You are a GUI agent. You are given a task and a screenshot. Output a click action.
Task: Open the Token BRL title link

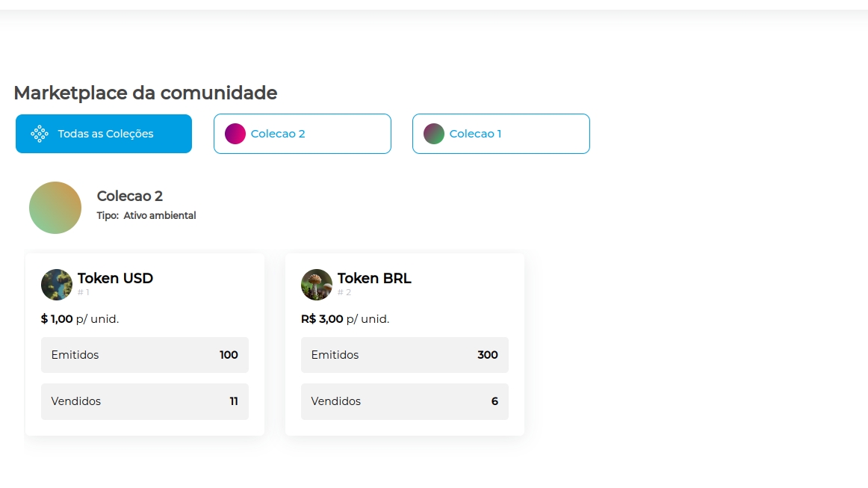coord(374,279)
